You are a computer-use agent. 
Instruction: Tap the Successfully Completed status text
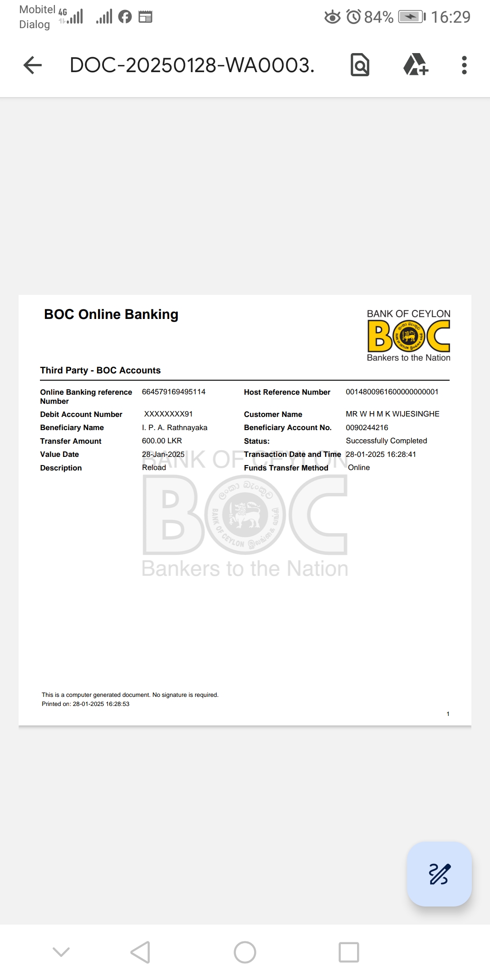pyautogui.click(x=386, y=441)
